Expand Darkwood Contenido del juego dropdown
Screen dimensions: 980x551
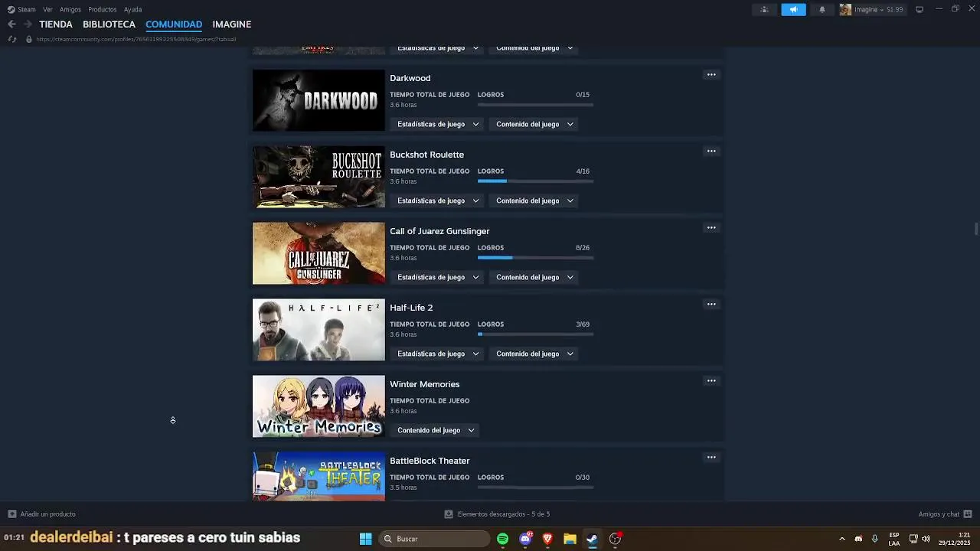[534, 124]
